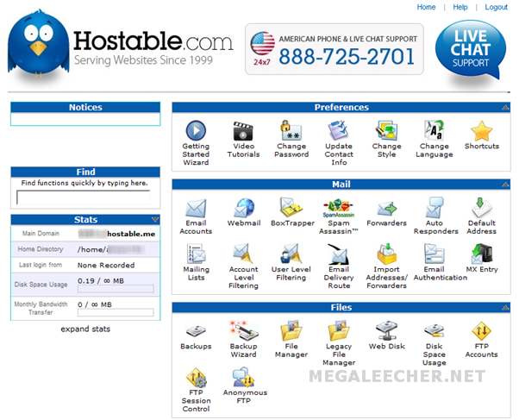Click Logout link
The width and height of the screenshot is (519, 420).
click(497, 7)
